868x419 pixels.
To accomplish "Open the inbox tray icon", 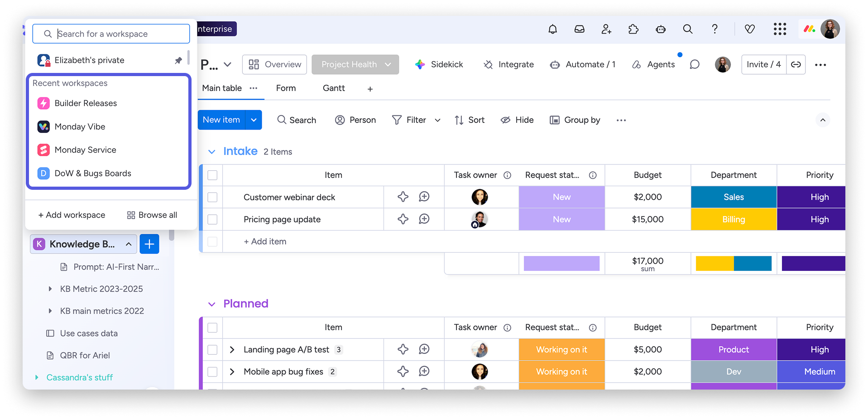I will point(579,29).
